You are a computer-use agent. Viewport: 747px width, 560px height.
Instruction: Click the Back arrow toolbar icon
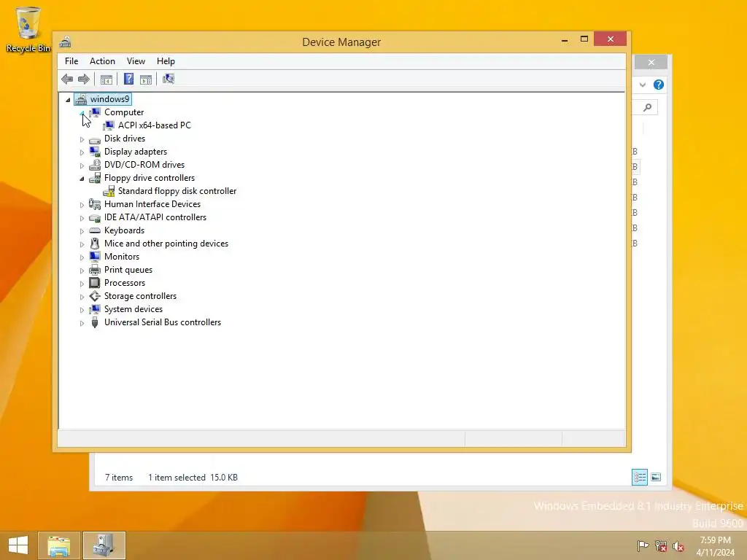point(67,79)
